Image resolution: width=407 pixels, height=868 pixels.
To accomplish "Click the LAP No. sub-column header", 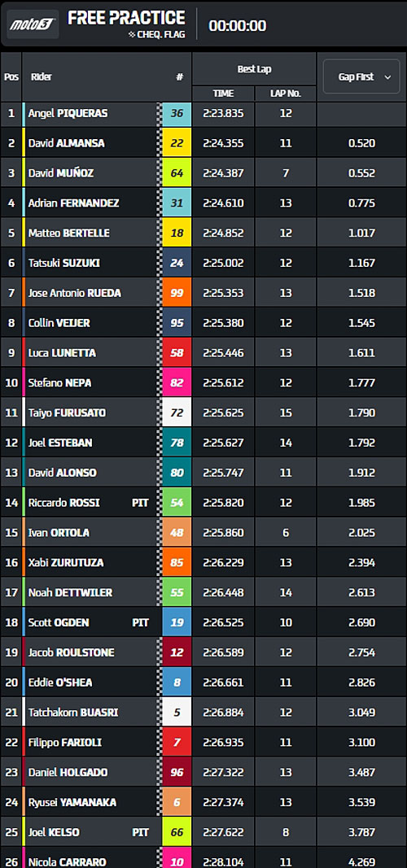I will tap(285, 94).
